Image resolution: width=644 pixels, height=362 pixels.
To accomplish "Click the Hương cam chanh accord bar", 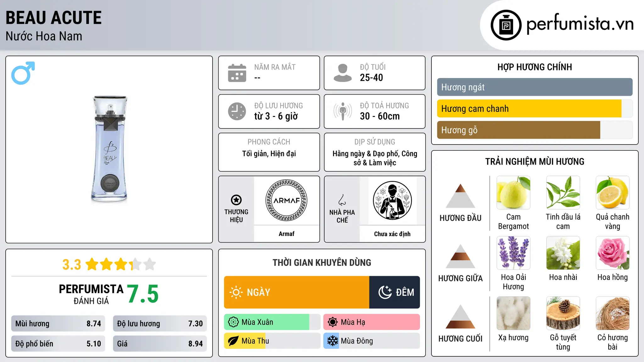I will pyautogui.click(x=535, y=108).
